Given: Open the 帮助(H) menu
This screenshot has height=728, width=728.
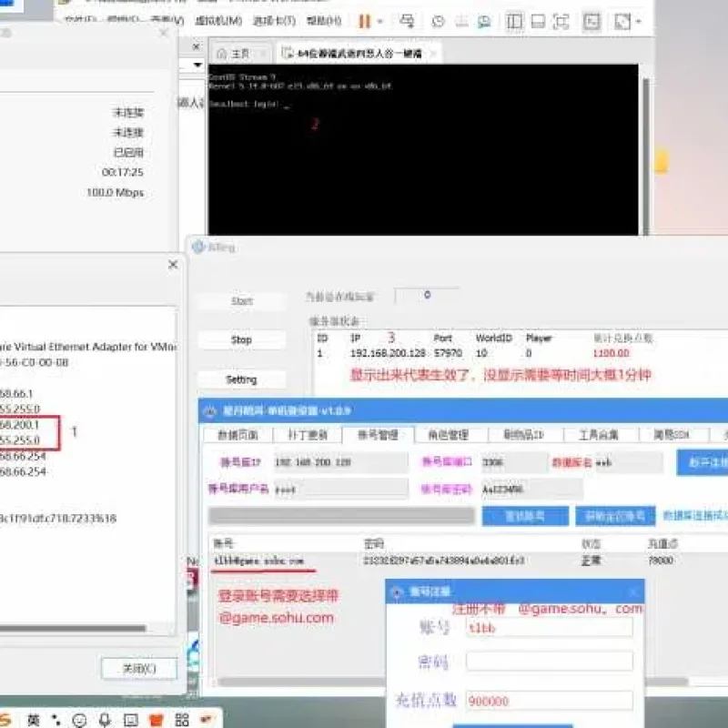Looking at the screenshot, I should pyautogui.click(x=324, y=21).
